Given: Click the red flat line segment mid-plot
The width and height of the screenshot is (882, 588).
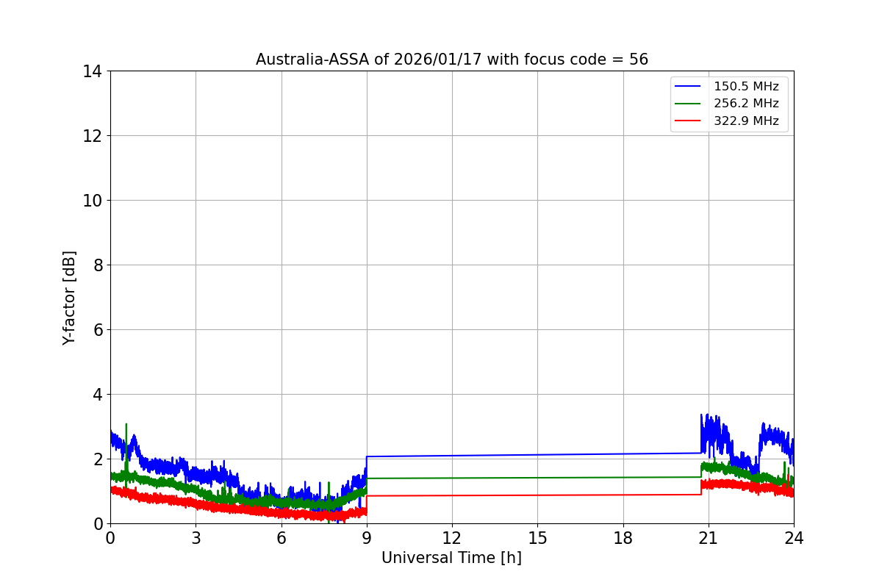Looking at the screenshot, I should (534, 495).
